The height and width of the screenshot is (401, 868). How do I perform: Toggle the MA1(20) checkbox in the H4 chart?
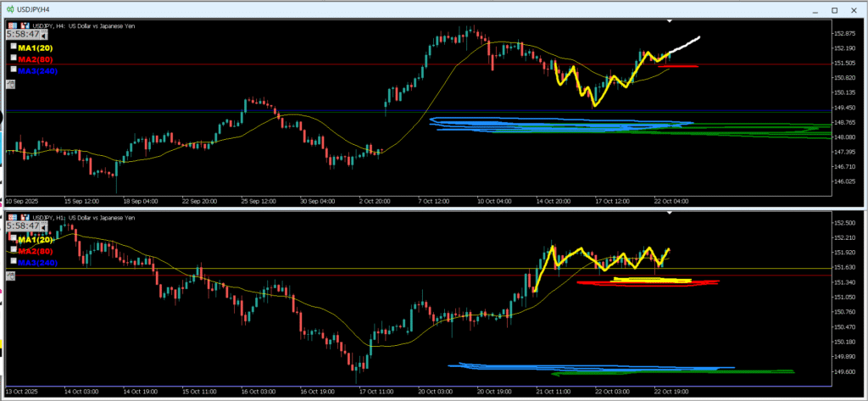coord(14,47)
